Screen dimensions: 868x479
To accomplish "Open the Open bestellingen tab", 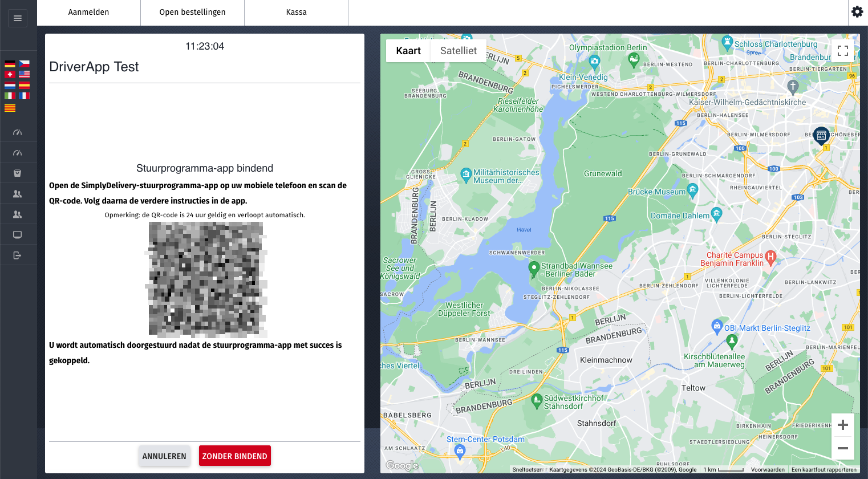I will point(193,12).
